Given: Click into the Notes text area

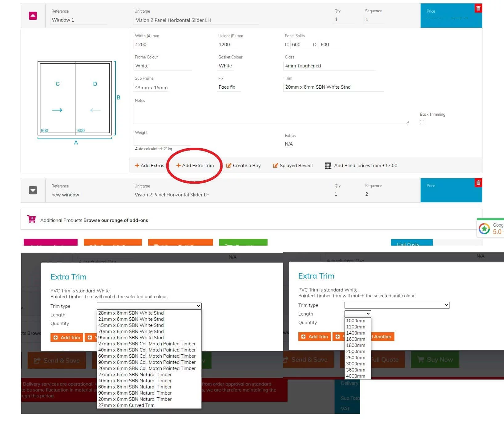Looking at the screenshot, I should (x=271, y=114).
